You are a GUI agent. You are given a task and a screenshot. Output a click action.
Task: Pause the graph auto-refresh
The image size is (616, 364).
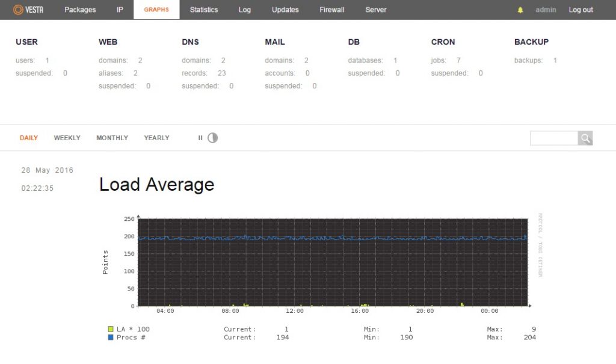click(x=200, y=138)
